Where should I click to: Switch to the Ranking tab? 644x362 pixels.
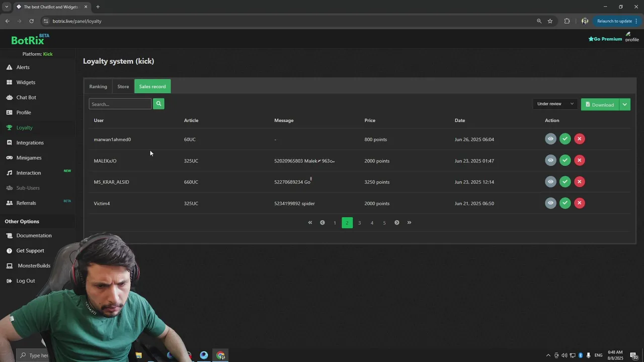[x=98, y=86]
